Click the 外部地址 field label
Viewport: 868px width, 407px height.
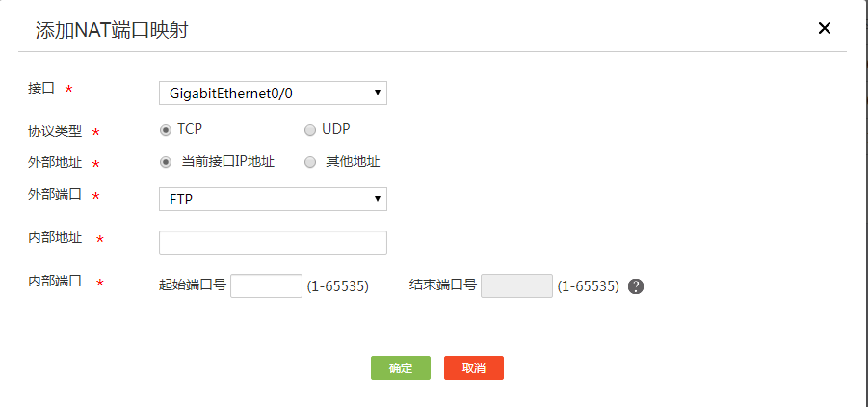55,162
